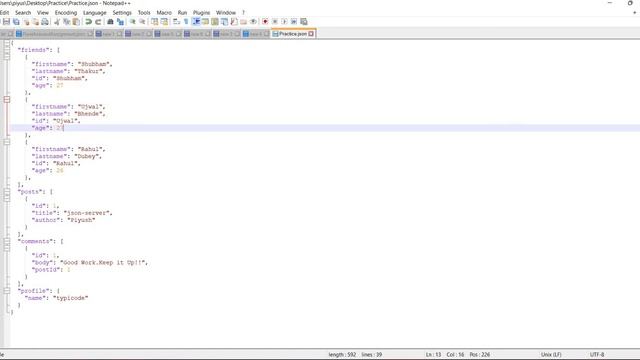Open the Tools menu
This screenshot has width=640, height=360.
tap(144, 13)
